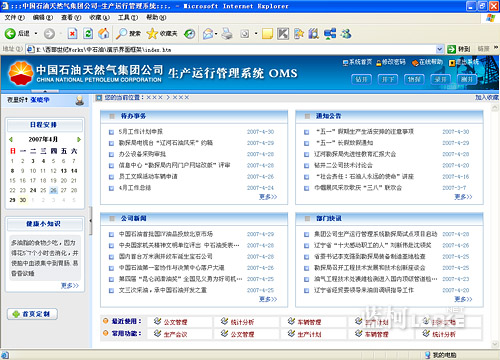Open the 帮助 menu
The height and width of the screenshot is (360, 500).
[156, 17]
